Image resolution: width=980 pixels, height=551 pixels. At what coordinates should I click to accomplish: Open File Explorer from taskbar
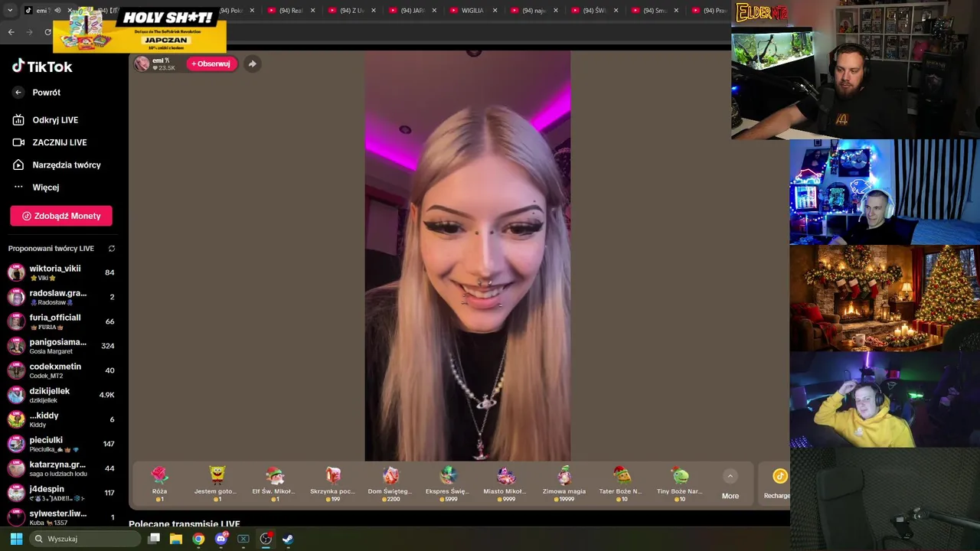click(176, 539)
